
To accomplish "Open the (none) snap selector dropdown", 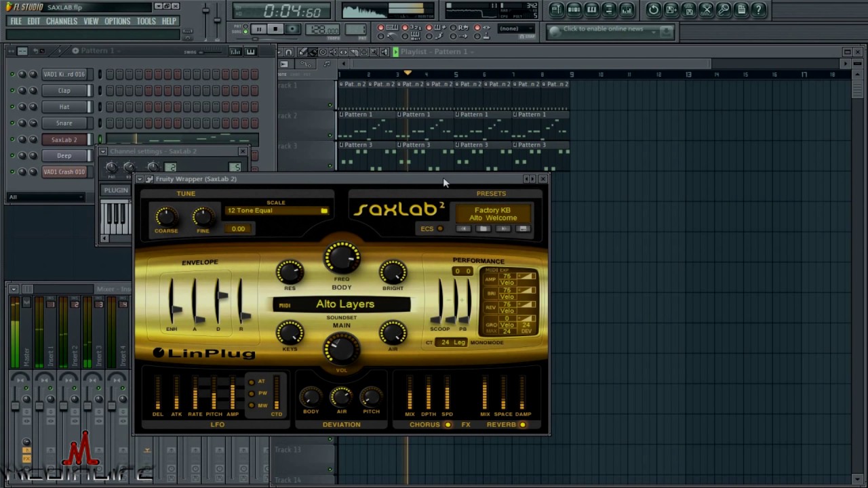I will click(x=517, y=29).
